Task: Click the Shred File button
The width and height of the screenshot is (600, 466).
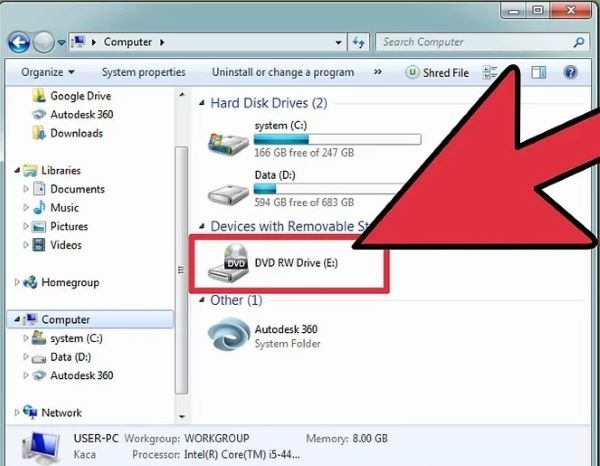Action: [x=437, y=73]
